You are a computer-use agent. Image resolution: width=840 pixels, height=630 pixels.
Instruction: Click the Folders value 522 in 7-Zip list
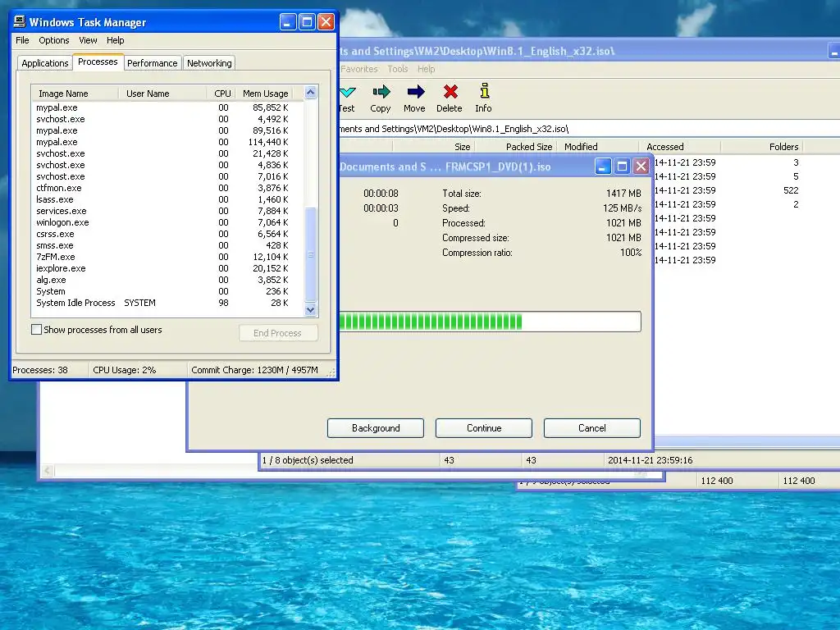[x=791, y=190]
